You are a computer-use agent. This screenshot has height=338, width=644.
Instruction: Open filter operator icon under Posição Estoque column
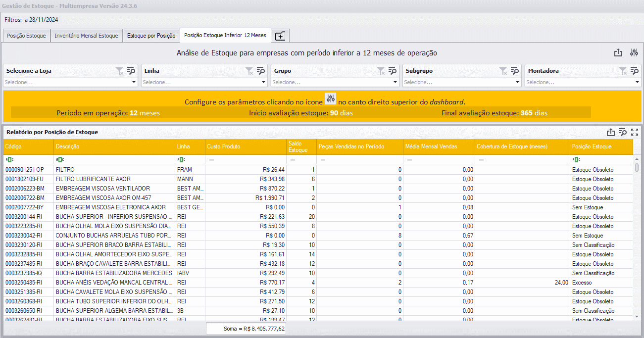[576, 159]
